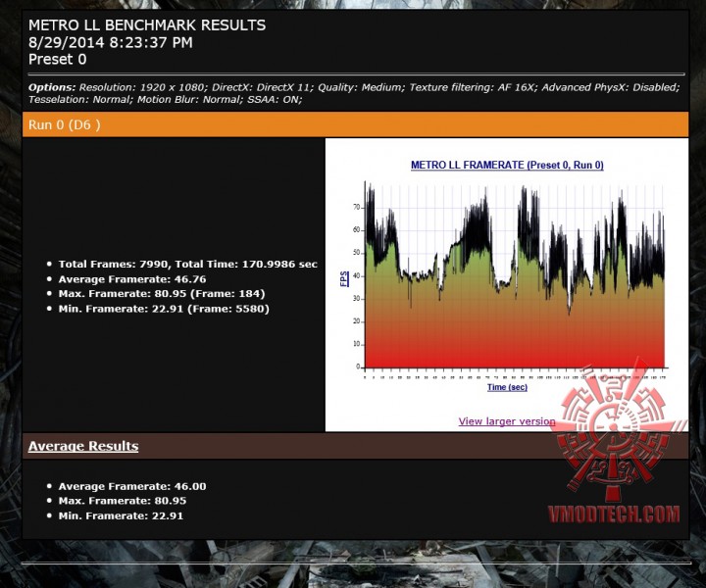This screenshot has width=706, height=588.
Task: Click the Average Framerate 46.00 result
Action: 132,486
